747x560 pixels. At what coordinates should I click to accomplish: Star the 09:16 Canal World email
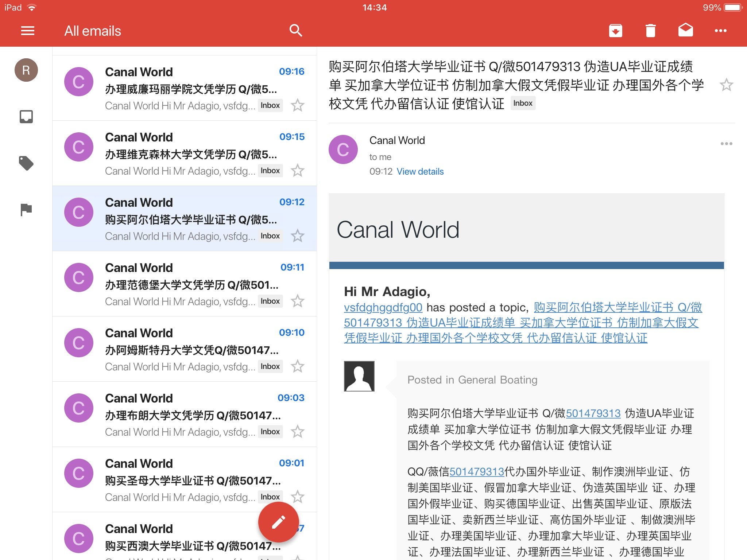[x=298, y=105]
